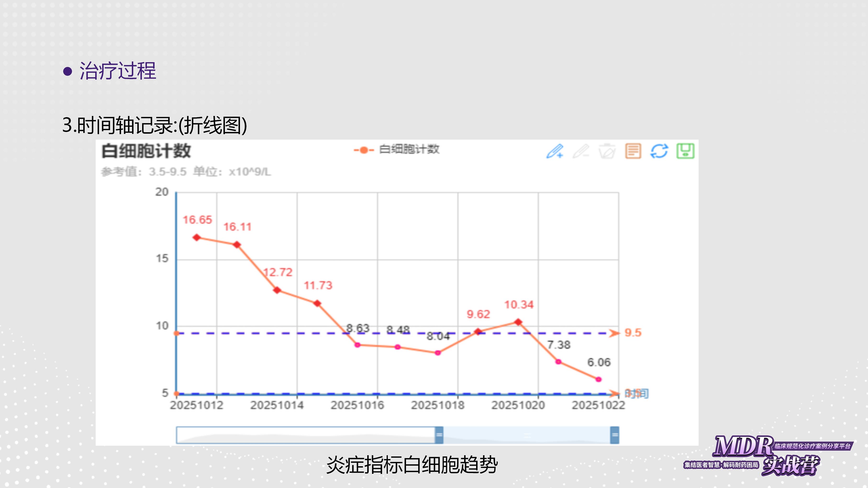Click the 9.5 reference line label

[633, 333]
